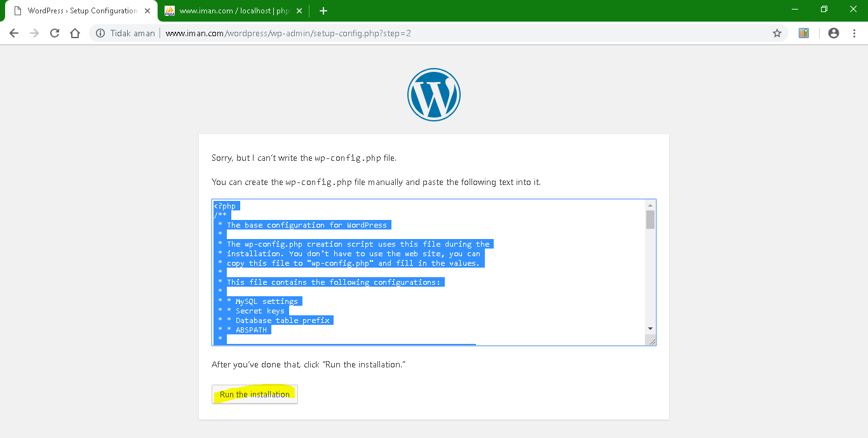Open the browser extension icon in toolbar
The height and width of the screenshot is (438, 868).
(804, 33)
